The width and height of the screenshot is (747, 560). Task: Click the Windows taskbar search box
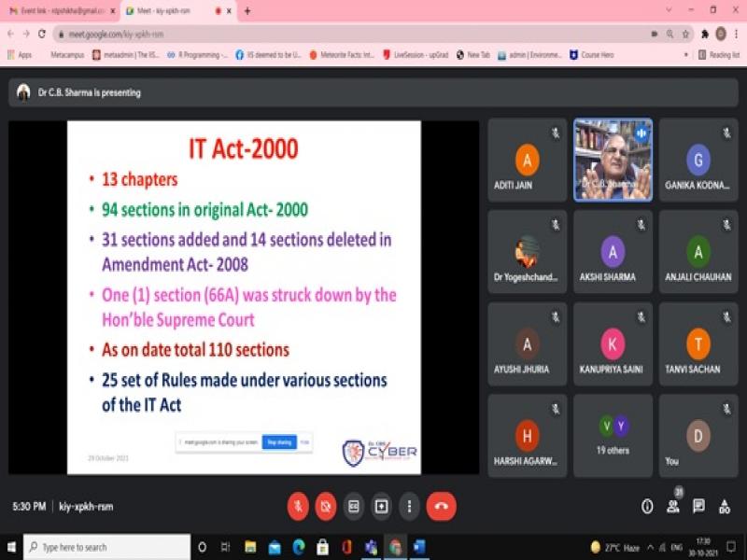[105, 547]
